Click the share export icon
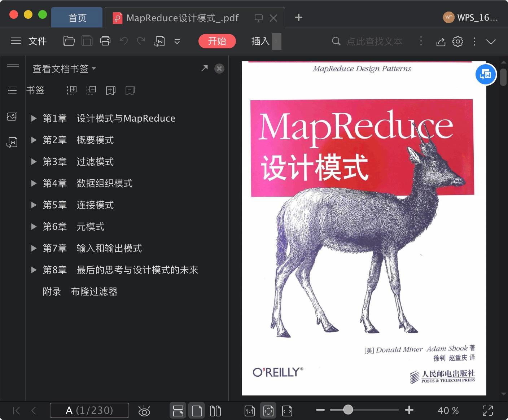The height and width of the screenshot is (420, 508). click(441, 41)
